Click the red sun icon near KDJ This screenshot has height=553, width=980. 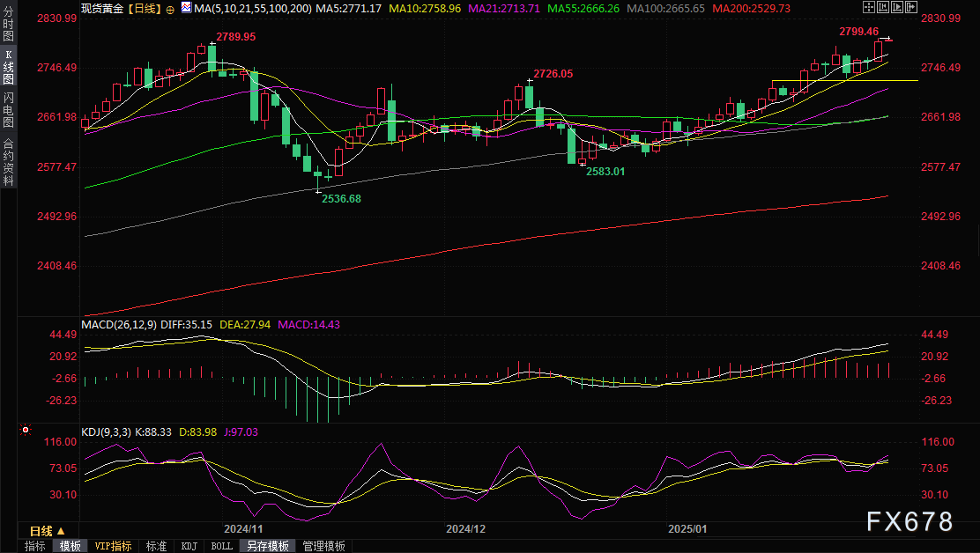tap(25, 431)
